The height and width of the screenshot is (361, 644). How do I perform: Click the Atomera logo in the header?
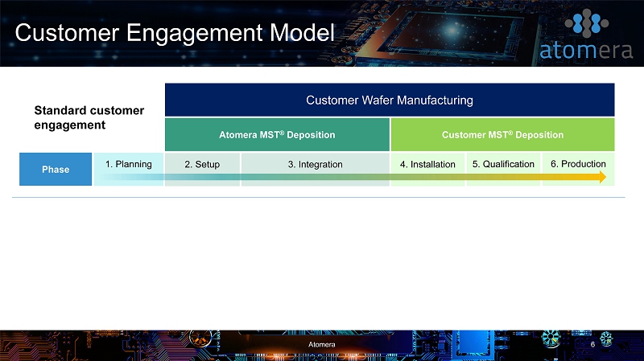(x=586, y=35)
